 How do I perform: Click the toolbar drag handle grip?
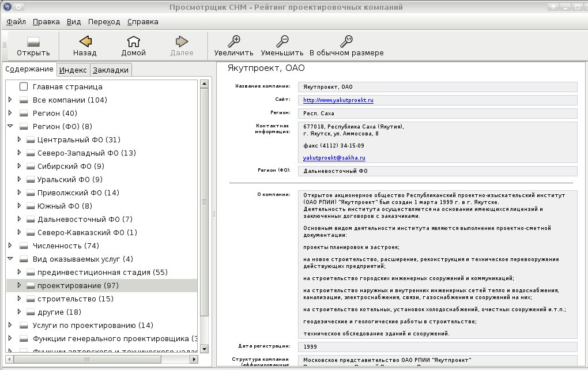5,46
